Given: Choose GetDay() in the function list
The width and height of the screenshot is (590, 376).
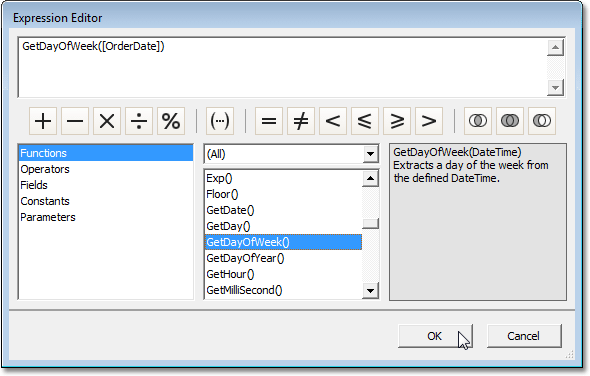Looking at the screenshot, I should pyautogui.click(x=283, y=226).
